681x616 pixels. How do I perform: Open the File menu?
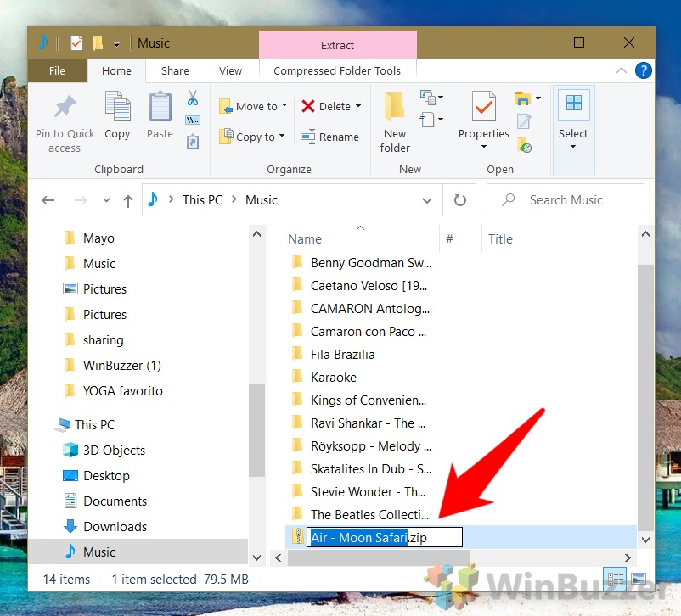[x=56, y=71]
